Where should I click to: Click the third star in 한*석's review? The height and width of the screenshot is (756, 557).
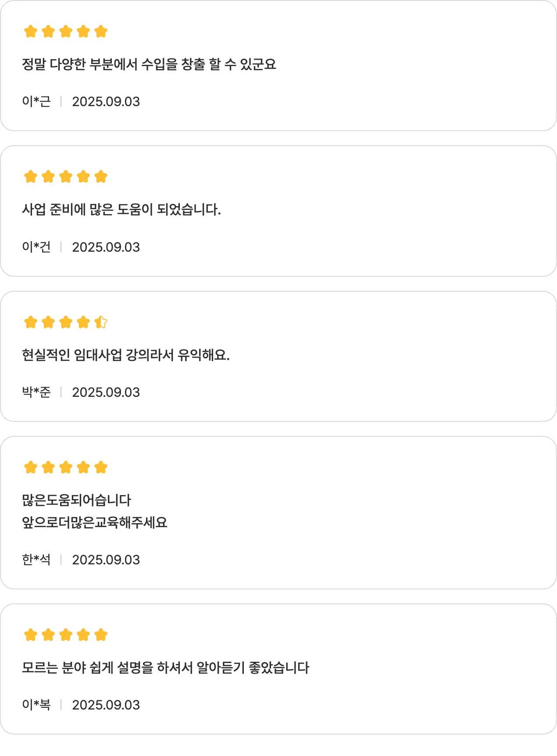coord(66,467)
